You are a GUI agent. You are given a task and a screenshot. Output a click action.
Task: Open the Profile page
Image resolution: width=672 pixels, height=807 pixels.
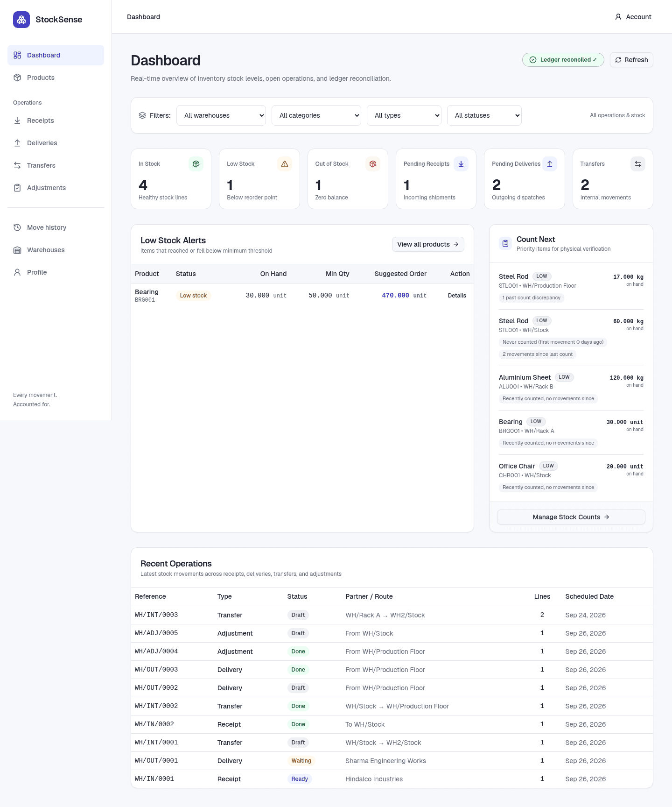56,272
